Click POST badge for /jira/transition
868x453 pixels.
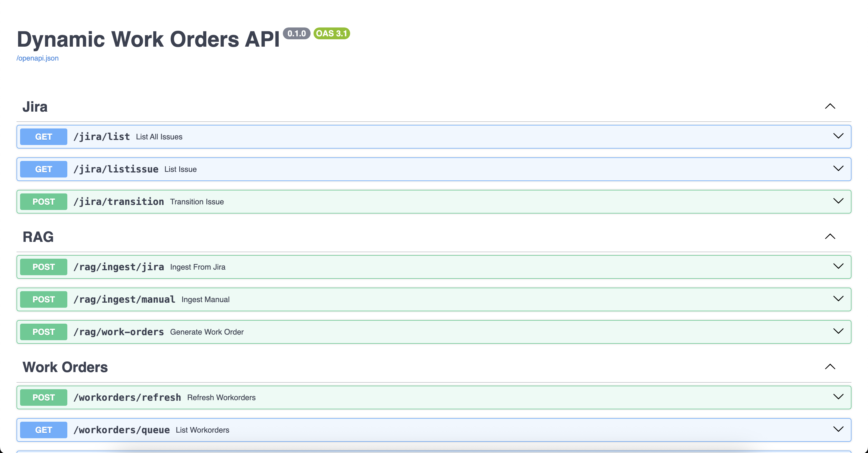(x=43, y=202)
